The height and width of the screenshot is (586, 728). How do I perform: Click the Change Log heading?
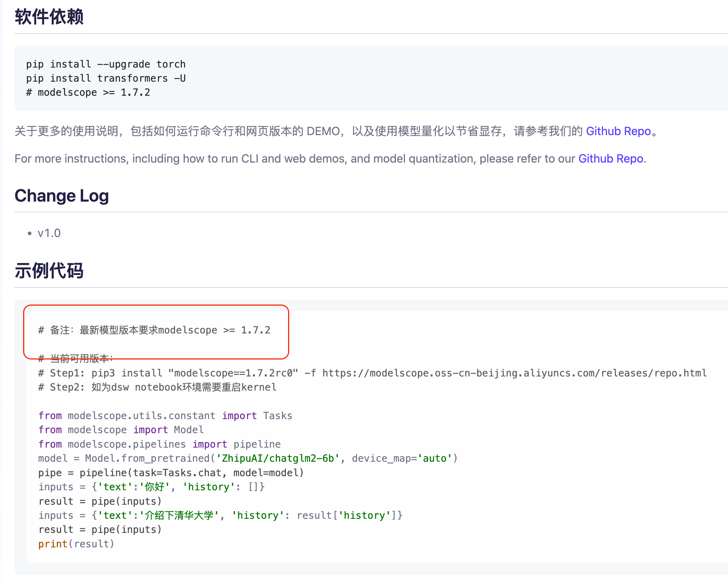[61, 196]
